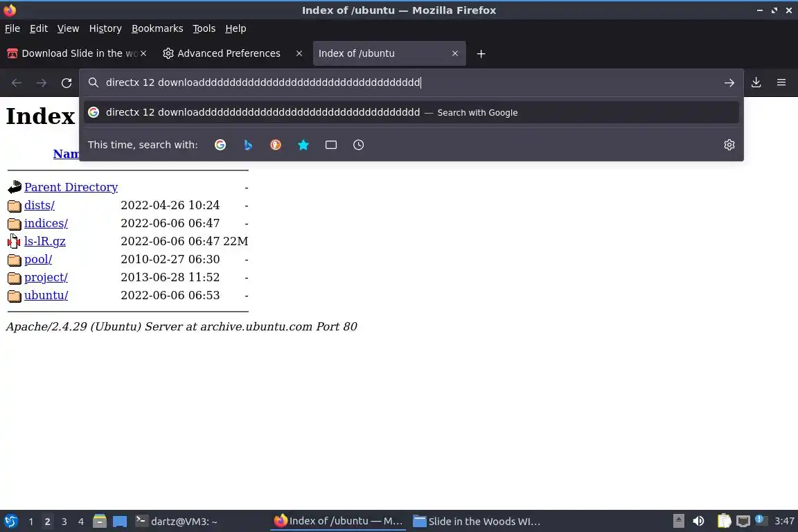This screenshot has height=532, width=798.
Task: Click the pool folder icon
Action: pos(15,260)
